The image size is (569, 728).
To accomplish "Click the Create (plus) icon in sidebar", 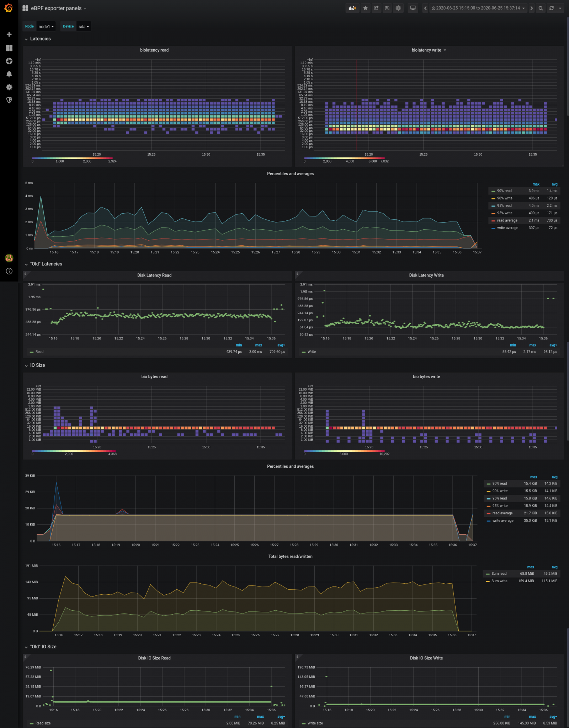I will (x=9, y=34).
